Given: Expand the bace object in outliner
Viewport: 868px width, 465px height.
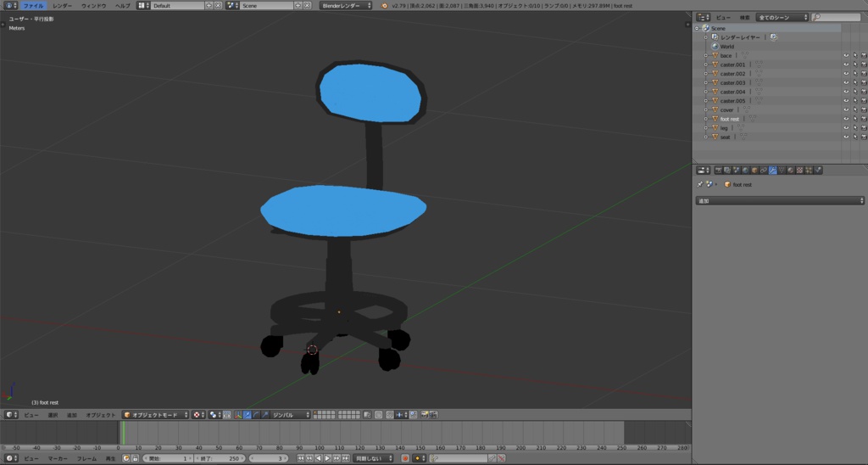Looking at the screenshot, I should (706, 55).
